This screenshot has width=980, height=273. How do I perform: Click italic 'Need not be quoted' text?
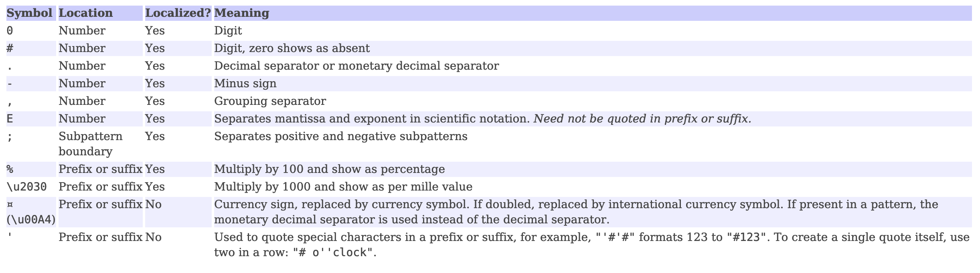click(x=642, y=119)
